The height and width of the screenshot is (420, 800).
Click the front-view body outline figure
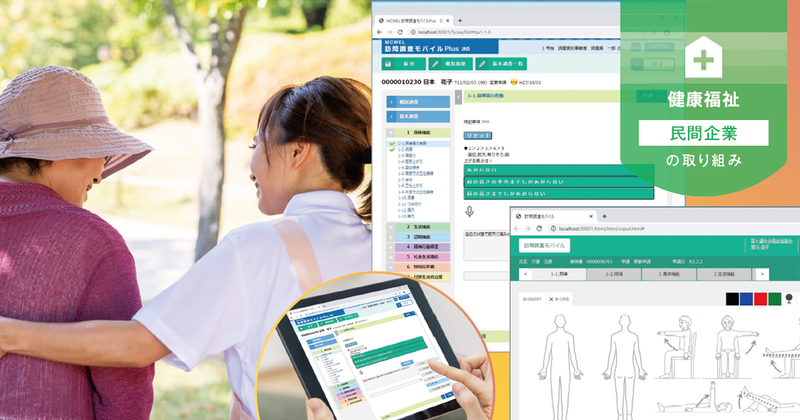pyautogui.click(x=560, y=366)
